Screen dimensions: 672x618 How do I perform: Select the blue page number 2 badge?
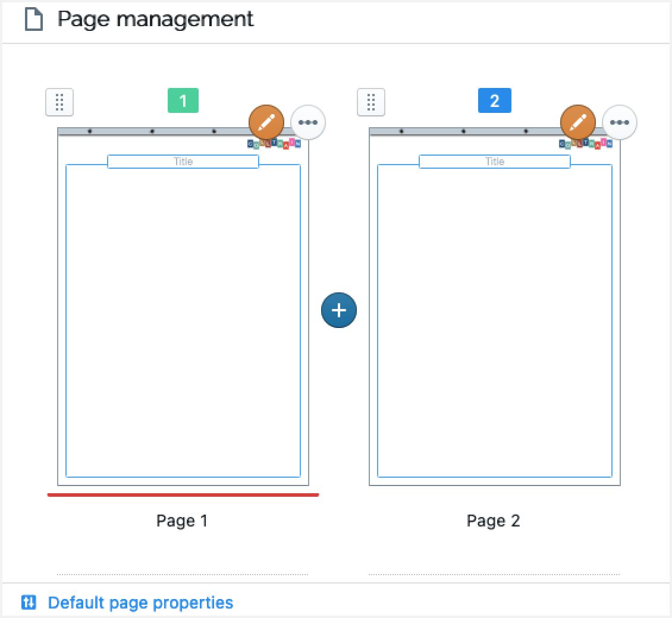coord(494,100)
